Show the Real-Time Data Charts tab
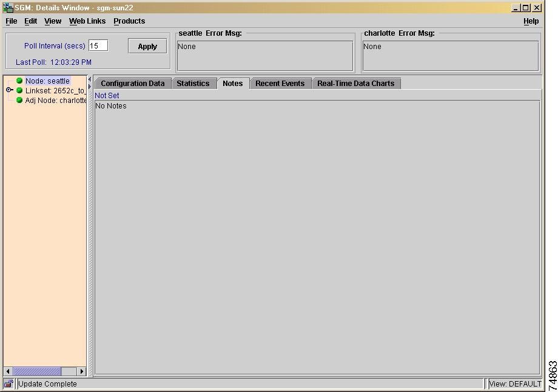 [356, 84]
